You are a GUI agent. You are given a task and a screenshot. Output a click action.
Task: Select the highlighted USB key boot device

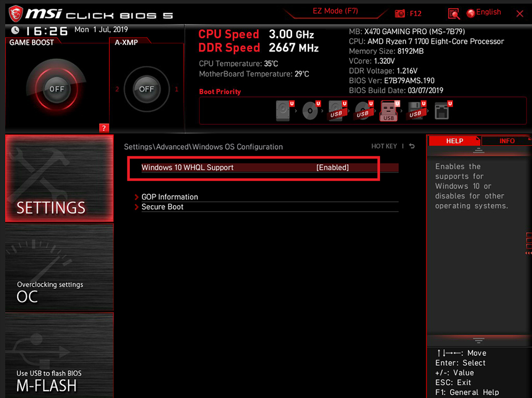[390, 111]
